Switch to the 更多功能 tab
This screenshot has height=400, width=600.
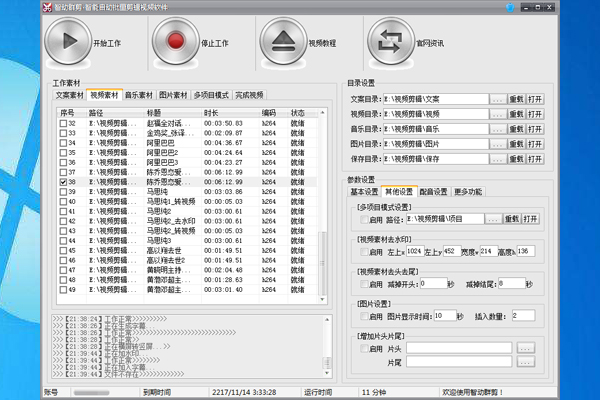(x=467, y=191)
